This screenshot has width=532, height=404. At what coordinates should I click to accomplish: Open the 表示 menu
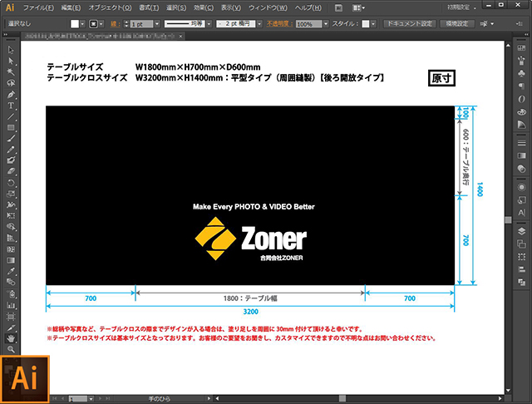point(231,7)
